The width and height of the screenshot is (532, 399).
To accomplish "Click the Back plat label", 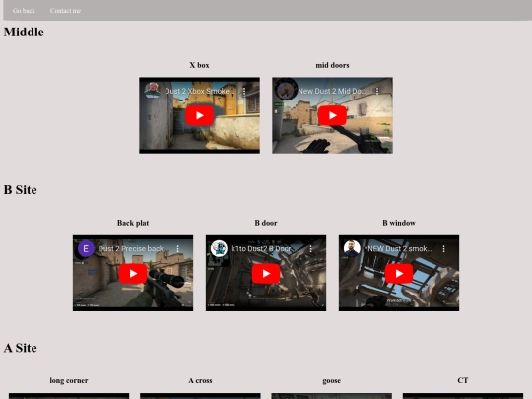I will click(133, 223).
